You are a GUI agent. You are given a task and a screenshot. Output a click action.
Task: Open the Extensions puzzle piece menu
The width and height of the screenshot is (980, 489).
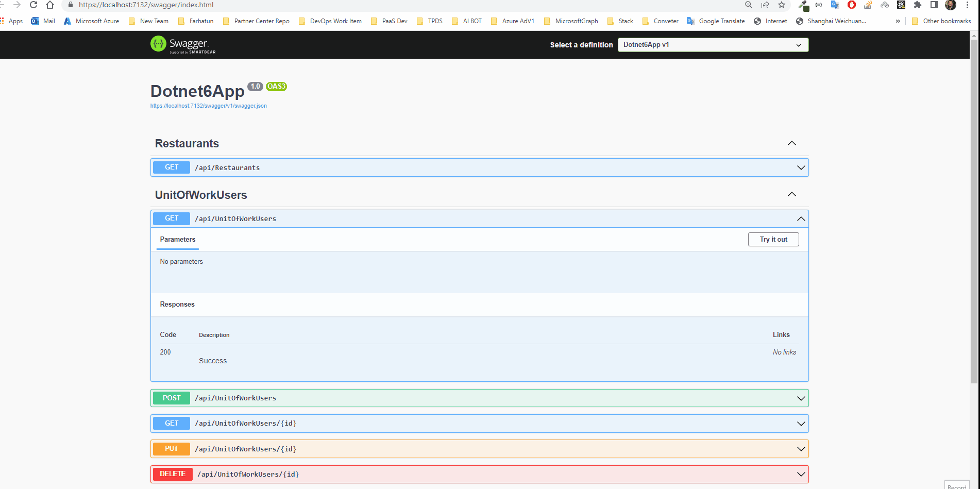point(918,5)
